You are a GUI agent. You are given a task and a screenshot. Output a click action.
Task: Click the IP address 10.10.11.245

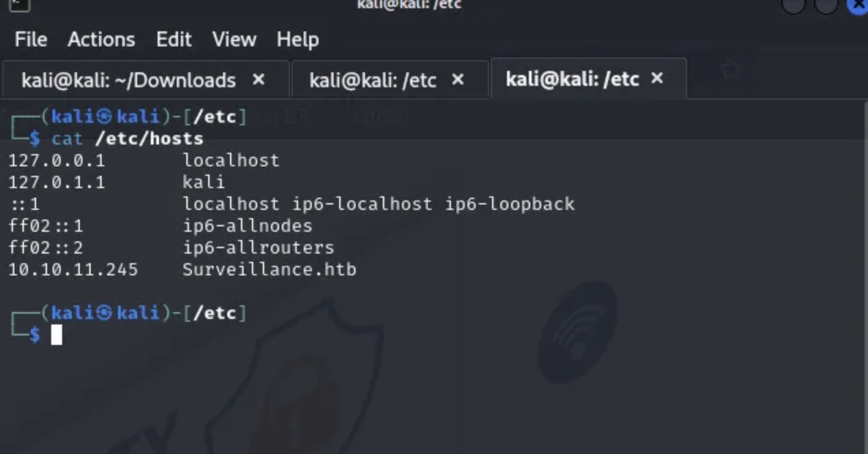[x=72, y=269]
